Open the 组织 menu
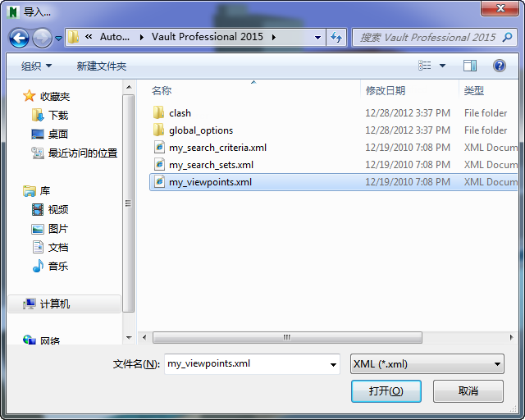 36,66
